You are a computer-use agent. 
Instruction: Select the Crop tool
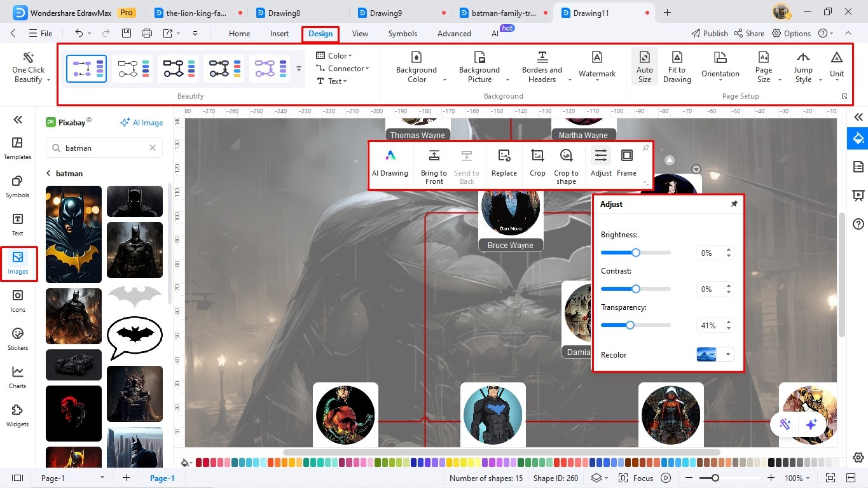click(x=537, y=164)
